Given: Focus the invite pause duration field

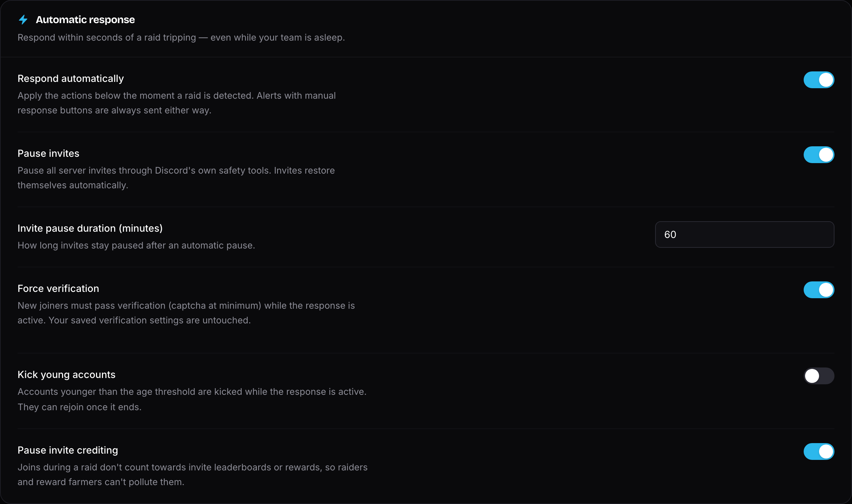Looking at the screenshot, I should click(744, 234).
